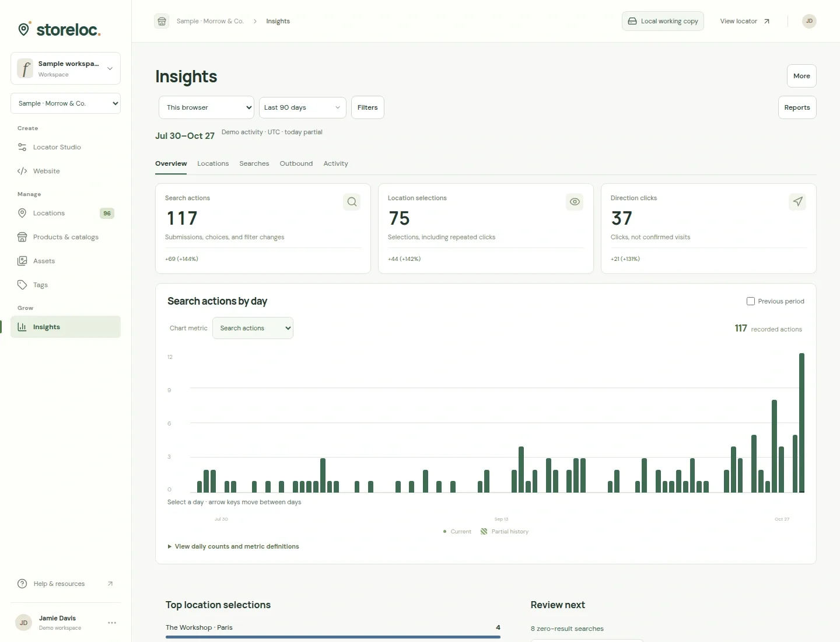Click the Local working copy button
Image resolution: width=840 pixels, height=642 pixels.
663,21
